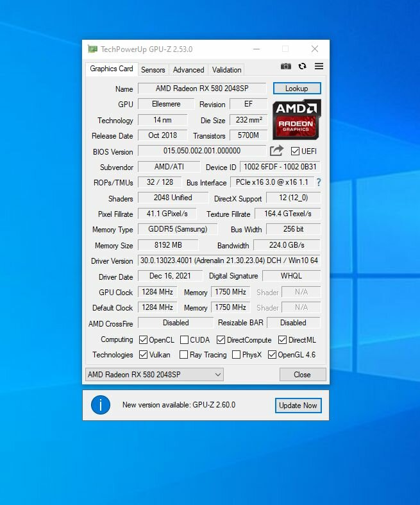Click the Close button
The height and width of the screenshot is (505, 420).
click(x=302, y=375)
